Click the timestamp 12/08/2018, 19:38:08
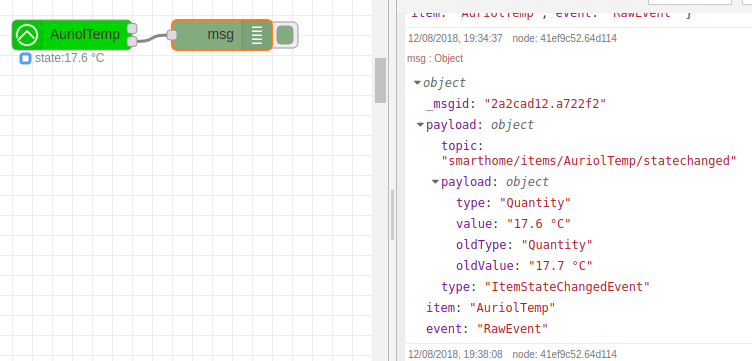 (455, 354)
